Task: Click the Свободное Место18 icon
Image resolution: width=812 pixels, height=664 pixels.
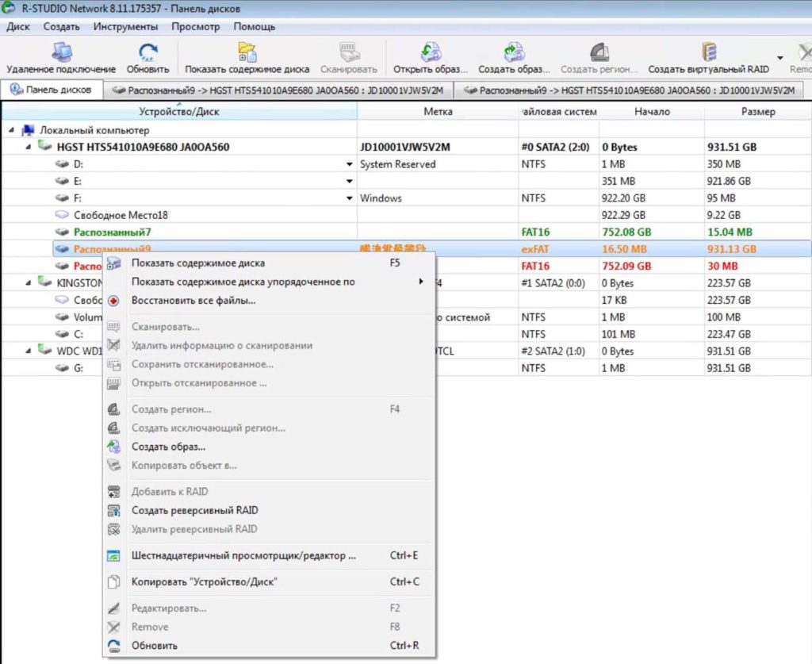Action: [x=62, y=215]
